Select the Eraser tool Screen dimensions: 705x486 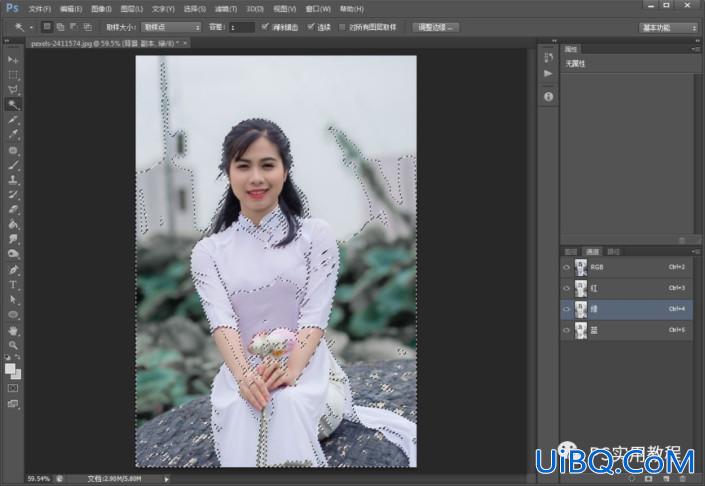point(13,209)
